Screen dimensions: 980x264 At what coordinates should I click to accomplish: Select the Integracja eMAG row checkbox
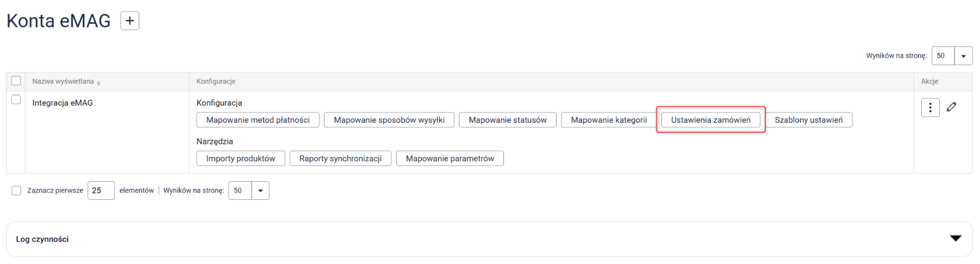[16, 99]
